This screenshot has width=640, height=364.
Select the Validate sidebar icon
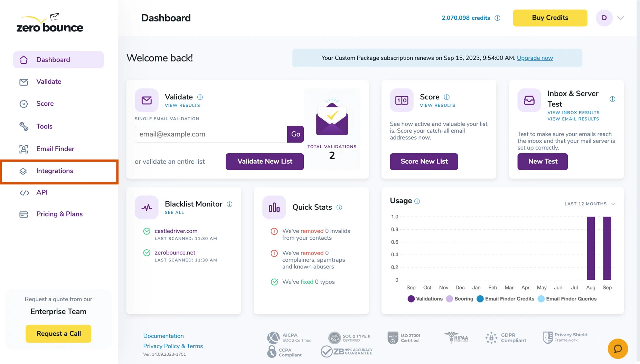coord(23,82)
